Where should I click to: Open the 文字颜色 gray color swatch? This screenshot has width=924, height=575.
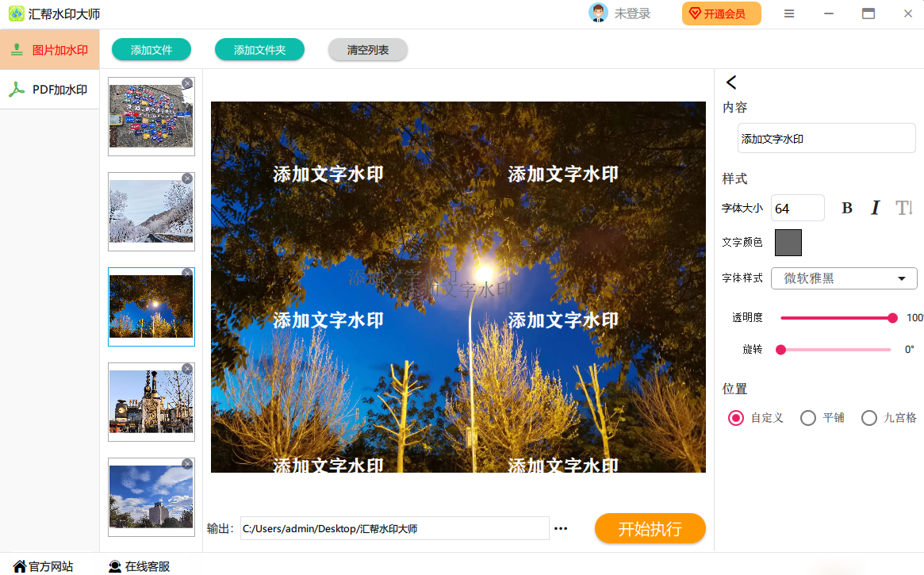pyautogui.click(x=788, y=243)
